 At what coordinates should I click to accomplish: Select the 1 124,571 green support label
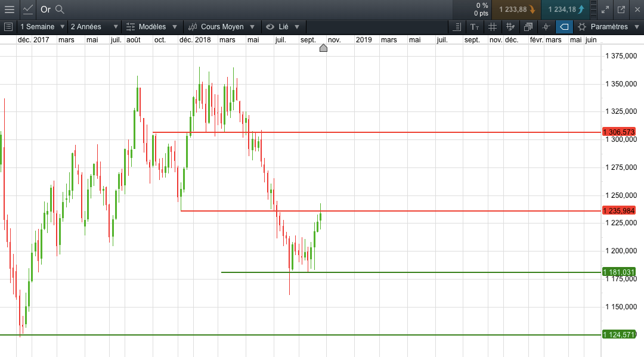tap(619, 334)
